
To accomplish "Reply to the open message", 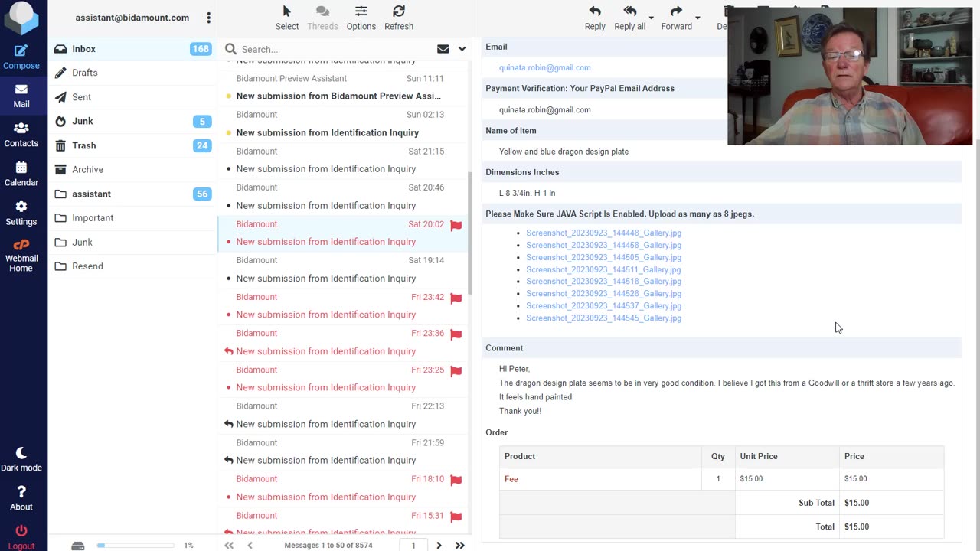I will pos(595,18).
